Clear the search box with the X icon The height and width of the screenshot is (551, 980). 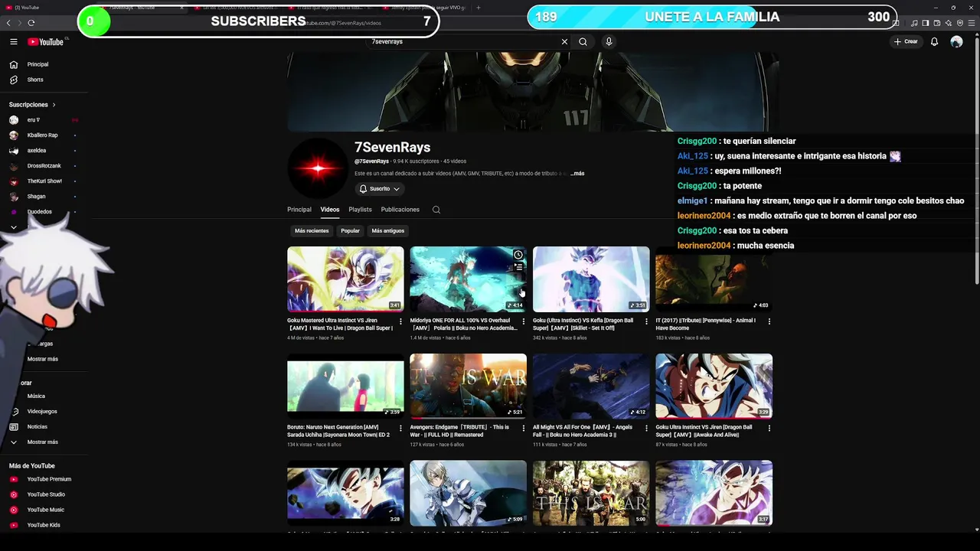[564, 41]
